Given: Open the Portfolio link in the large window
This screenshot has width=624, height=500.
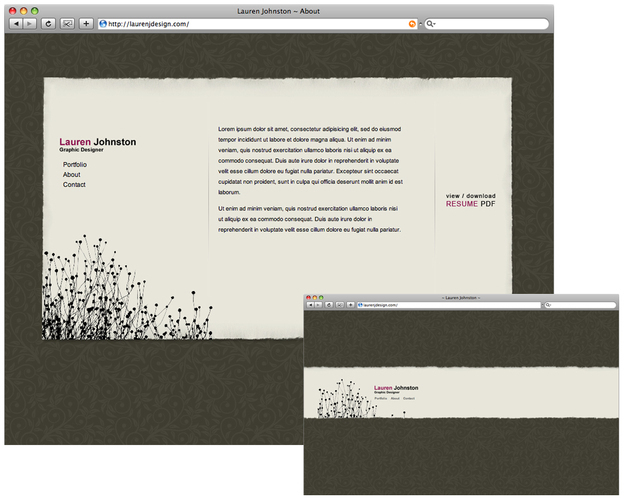Looking at the screenshot, I should pyautogui.click(x=75, y=164).
